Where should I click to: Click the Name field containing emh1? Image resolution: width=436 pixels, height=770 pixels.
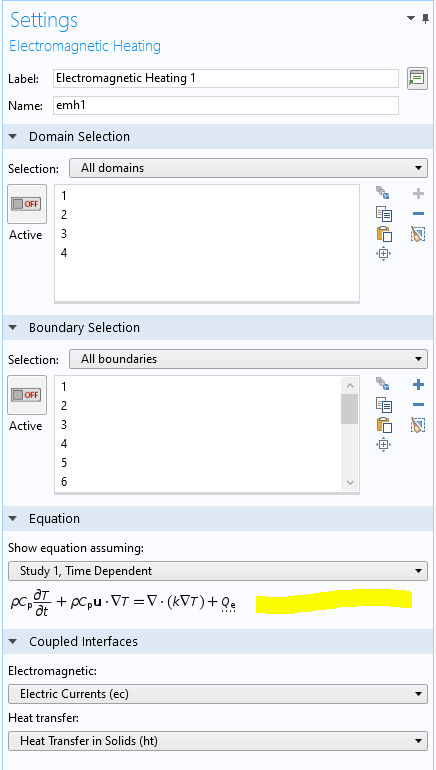pos(226,105)
